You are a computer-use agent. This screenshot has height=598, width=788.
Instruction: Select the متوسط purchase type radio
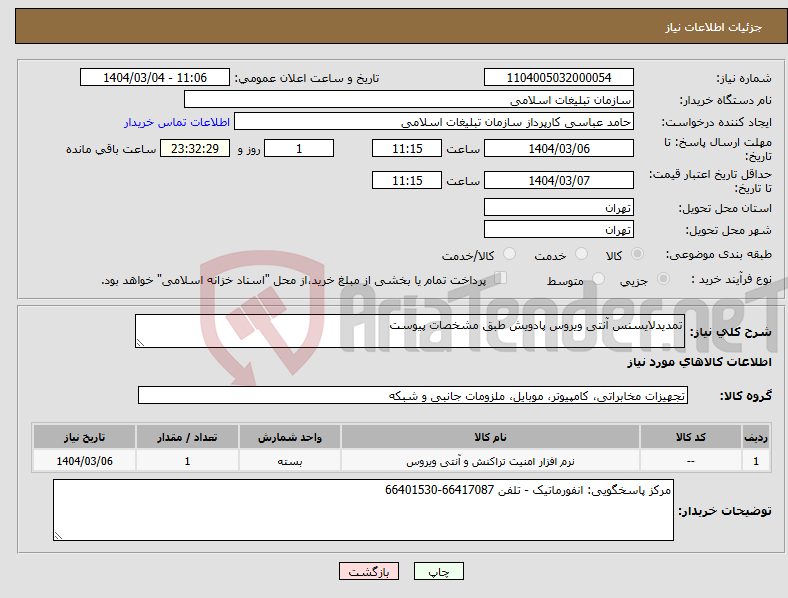(x=598, y=278)
